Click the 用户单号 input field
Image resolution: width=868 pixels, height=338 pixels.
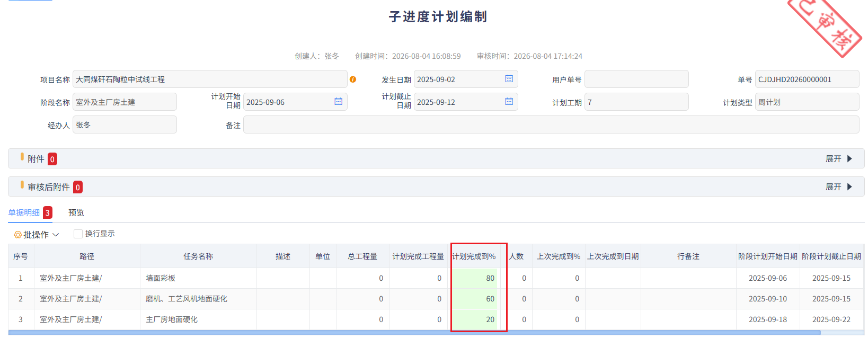[636, 79]
